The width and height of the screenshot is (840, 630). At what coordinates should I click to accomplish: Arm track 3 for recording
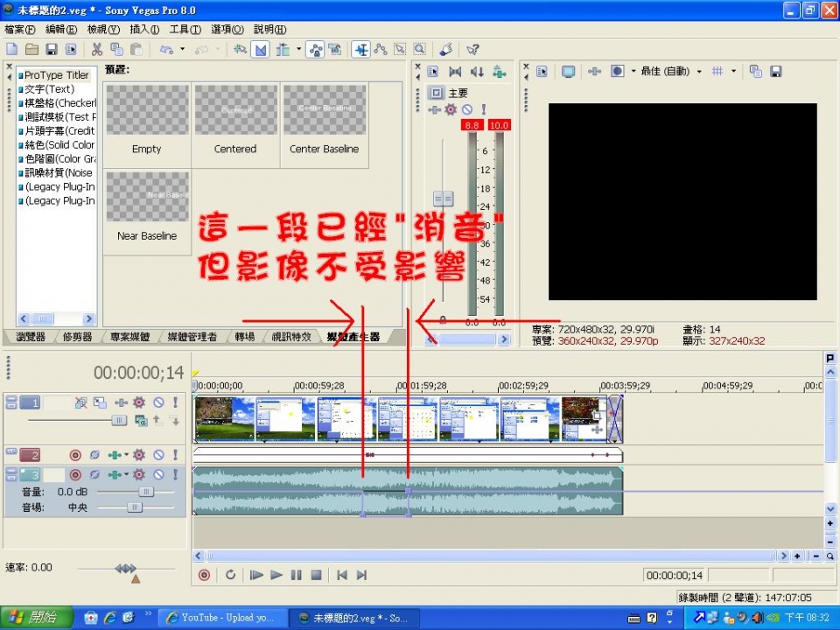tap(75, 475)
